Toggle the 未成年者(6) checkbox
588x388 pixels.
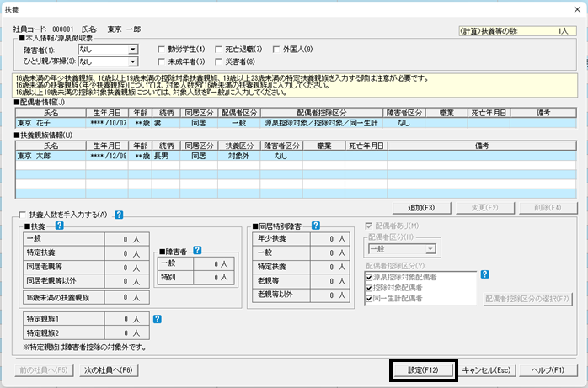tap(162, 61)
